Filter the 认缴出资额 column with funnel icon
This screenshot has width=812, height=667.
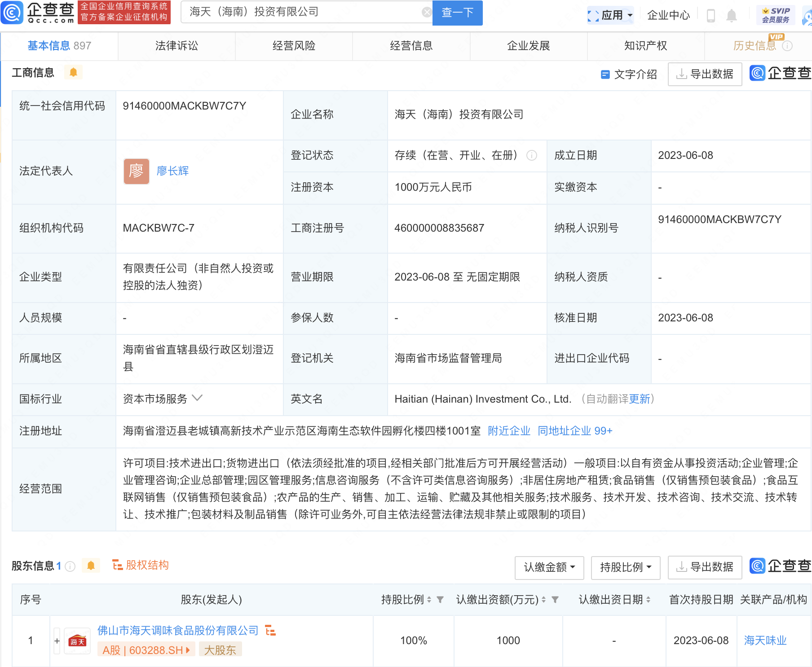(x=555, y=600)
